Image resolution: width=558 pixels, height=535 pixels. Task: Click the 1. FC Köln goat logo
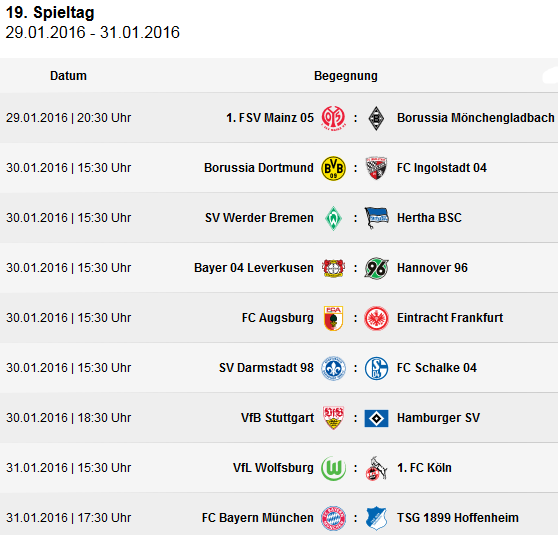point(376,468)
